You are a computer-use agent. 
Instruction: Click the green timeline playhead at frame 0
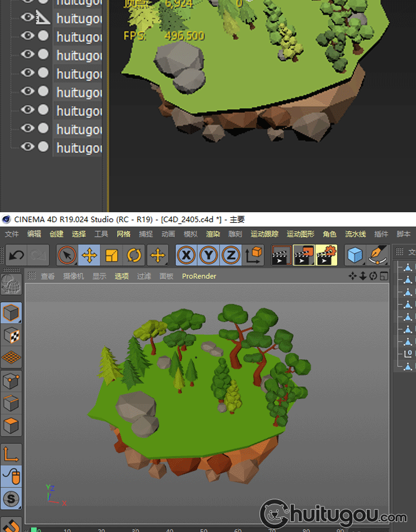pyautogui.click(x=34, y=530)
